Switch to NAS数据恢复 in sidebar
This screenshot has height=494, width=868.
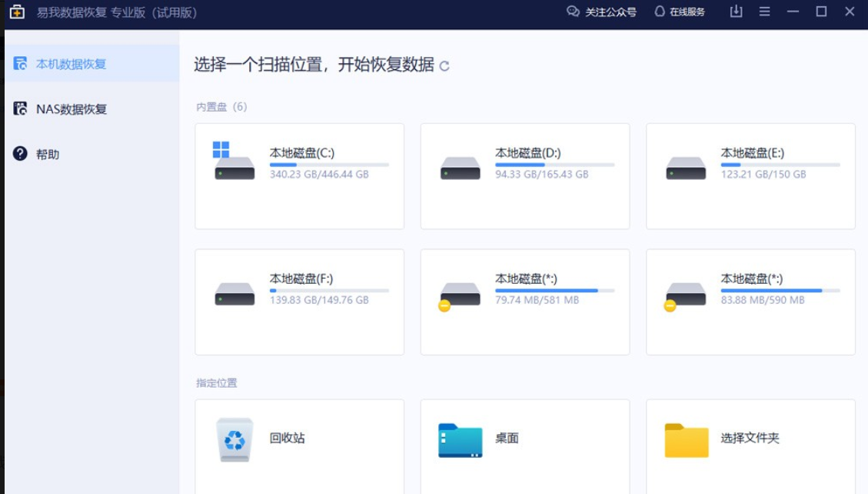point(71,108)
